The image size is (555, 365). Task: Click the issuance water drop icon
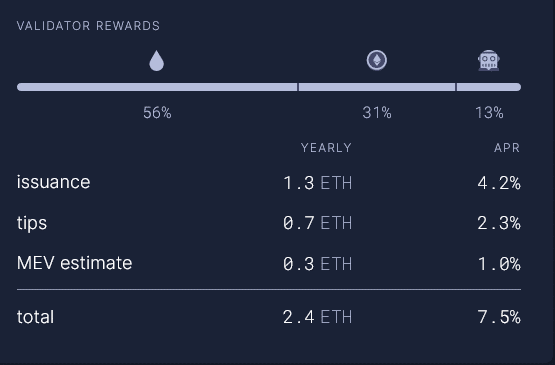click(157, 61)
